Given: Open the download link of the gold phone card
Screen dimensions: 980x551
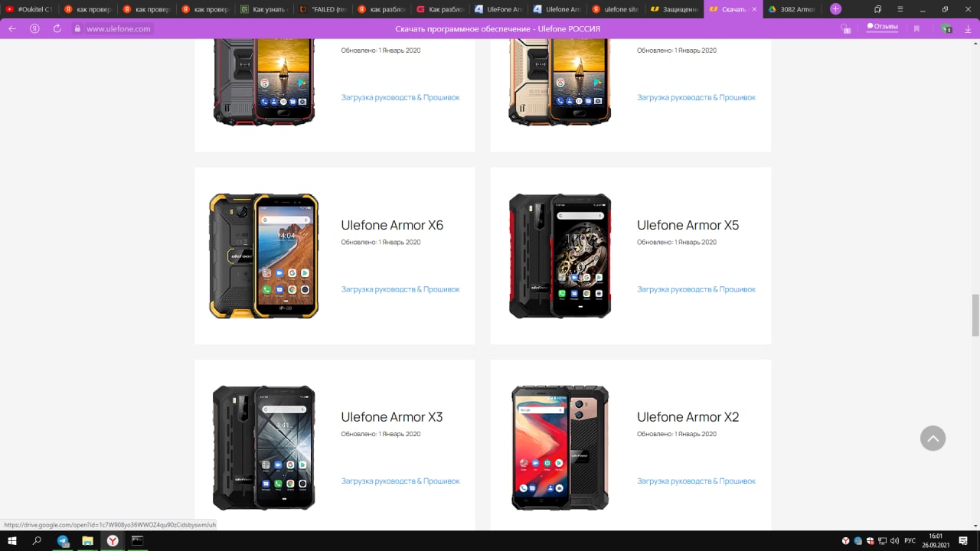Looking at the screenshot, I should point(696,97).
